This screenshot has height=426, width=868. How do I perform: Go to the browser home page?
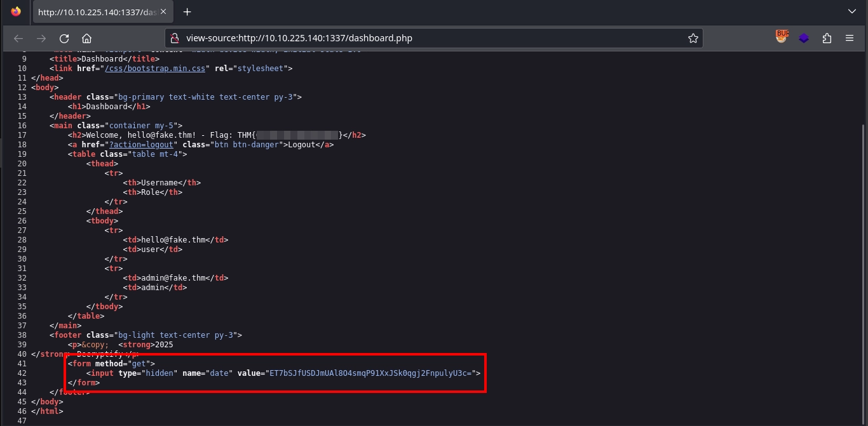pyautogui.click(x=87, y=38)
